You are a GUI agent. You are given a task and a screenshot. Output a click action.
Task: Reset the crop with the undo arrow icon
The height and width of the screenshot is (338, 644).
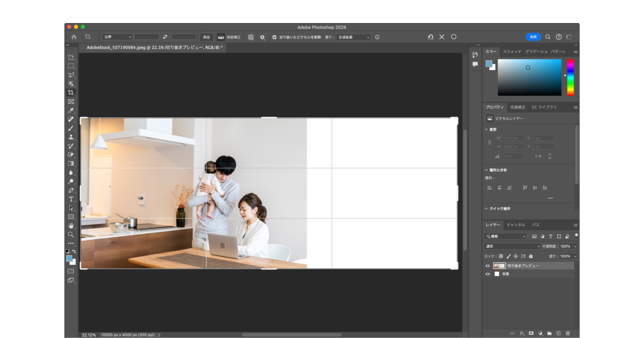click(430, 37)
